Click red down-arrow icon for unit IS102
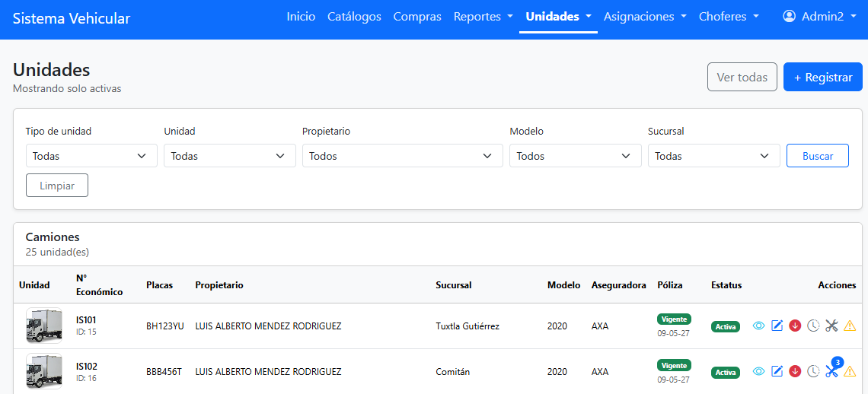The height and width of the screenshot is (394, 868). 796,371
